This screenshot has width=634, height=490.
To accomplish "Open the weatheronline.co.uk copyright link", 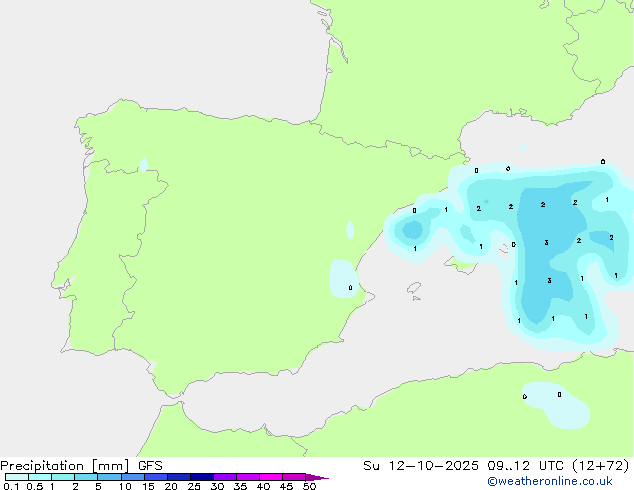I will pyautogui.click(x=550, y=481).
